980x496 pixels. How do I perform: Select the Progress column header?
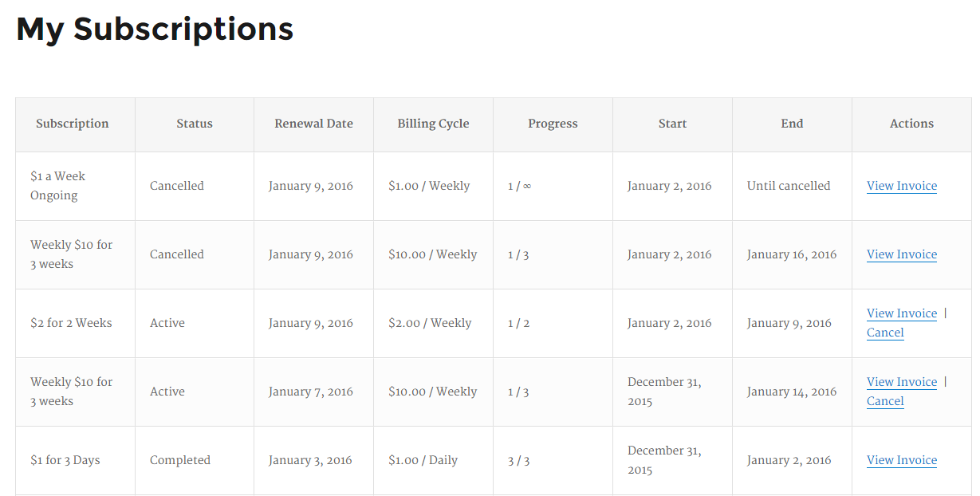coord(553,124)
